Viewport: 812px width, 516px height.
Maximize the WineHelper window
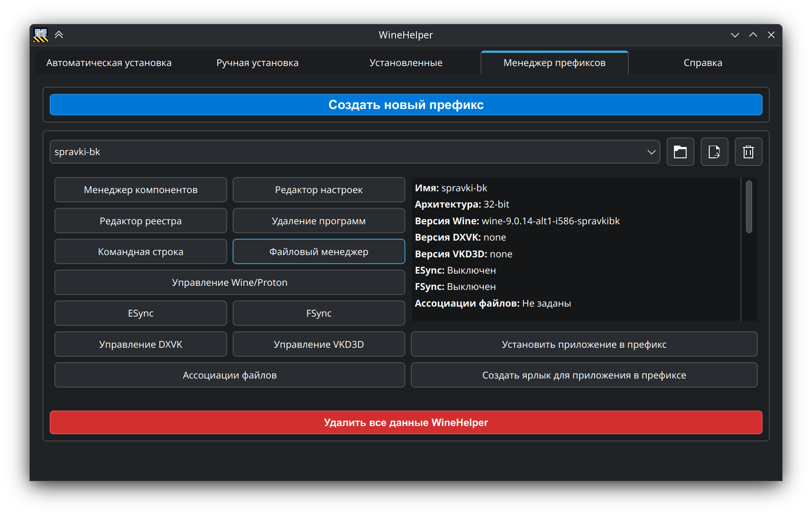[x=753, y=35]
